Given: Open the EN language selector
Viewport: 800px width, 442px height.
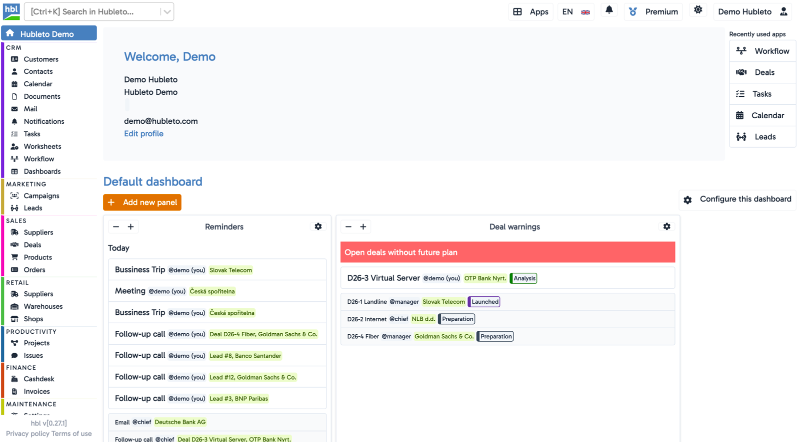Looking at the screenshot, I should point(576,12).
